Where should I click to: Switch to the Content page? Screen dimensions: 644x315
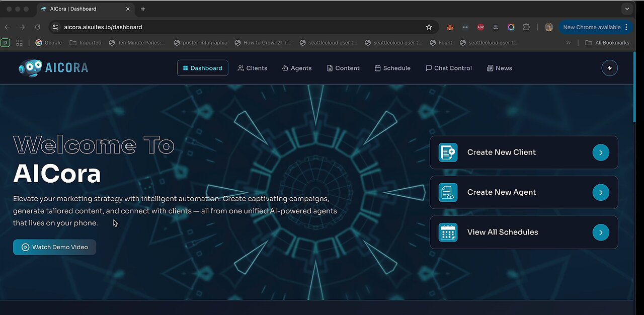(343, 68)
